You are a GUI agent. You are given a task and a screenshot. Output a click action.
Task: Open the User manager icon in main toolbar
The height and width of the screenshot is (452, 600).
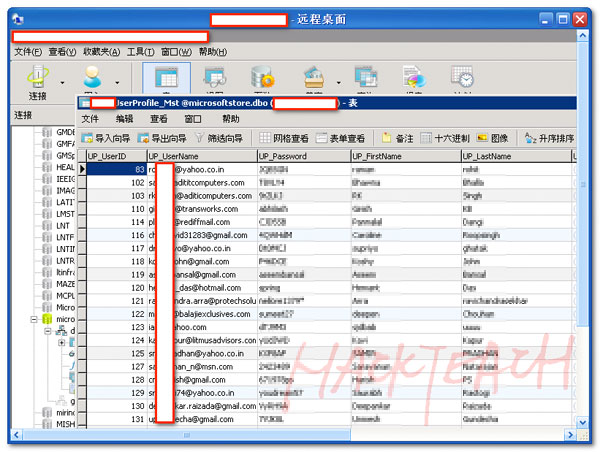pos(93,79)
